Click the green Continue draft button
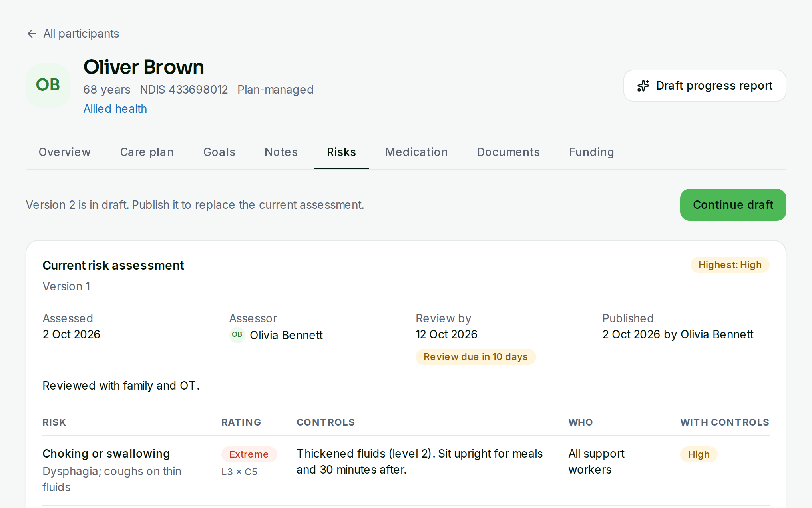This screenshot has width=812, height=508. coord(733,205)
